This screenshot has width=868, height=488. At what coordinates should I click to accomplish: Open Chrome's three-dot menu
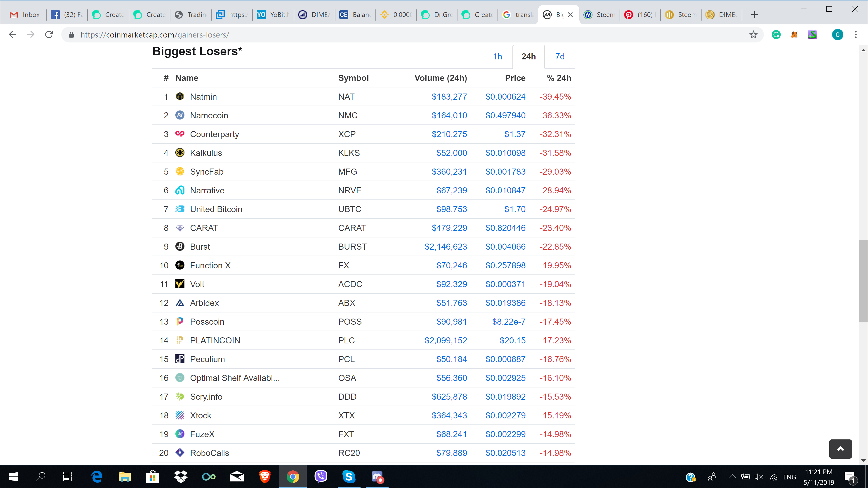(x=856, y=35)
